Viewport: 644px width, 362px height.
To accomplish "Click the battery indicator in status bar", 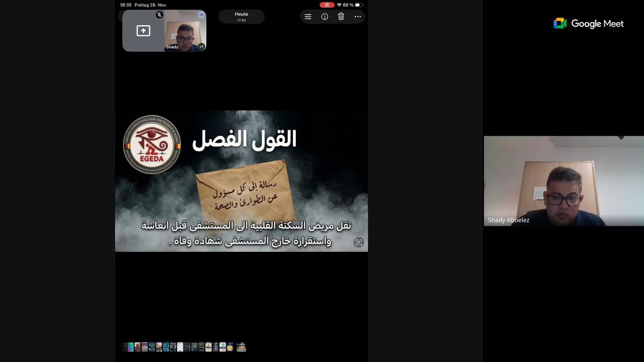I will pyautogui.click(x=359, y=5).
